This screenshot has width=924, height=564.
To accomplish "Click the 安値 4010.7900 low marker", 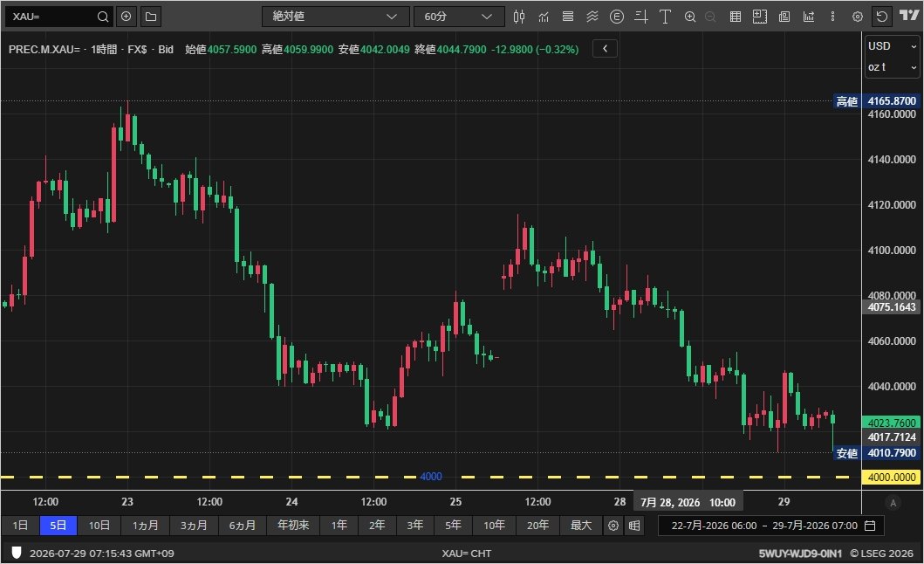I will (876, 452).
